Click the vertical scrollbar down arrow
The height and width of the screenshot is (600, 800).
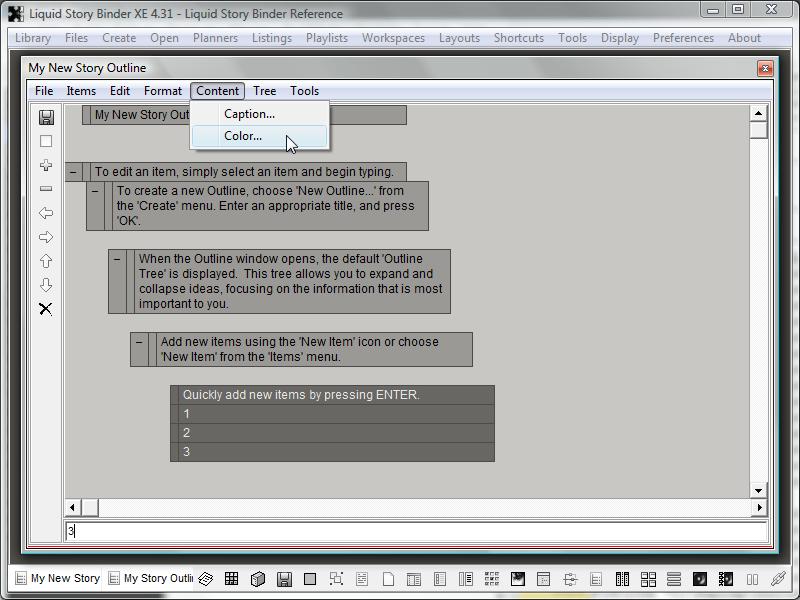click(758, 490)
